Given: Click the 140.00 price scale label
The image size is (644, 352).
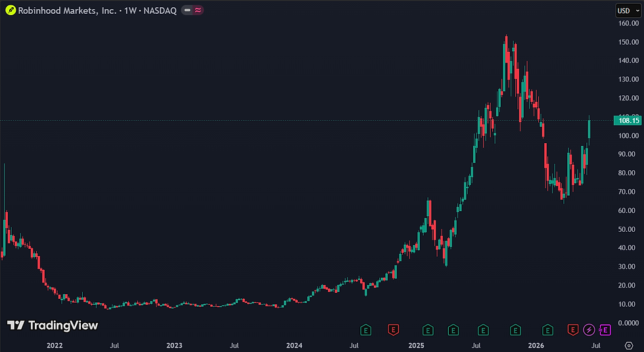Looking at the screenshot, I should (x=628, y=60).
